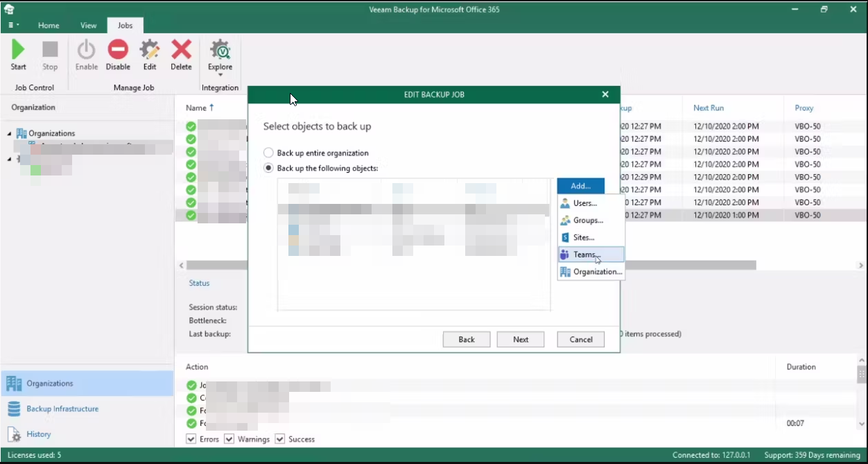Select the job row with 12/10/2020 1:00 PM
Viewport: 868px width, 464px height.
[726, 215]
